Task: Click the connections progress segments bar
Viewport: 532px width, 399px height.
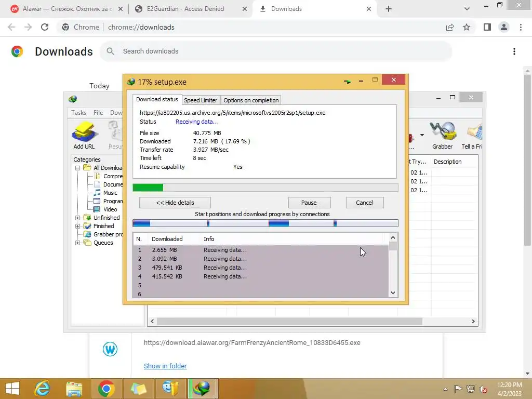Action: (265, 223)
